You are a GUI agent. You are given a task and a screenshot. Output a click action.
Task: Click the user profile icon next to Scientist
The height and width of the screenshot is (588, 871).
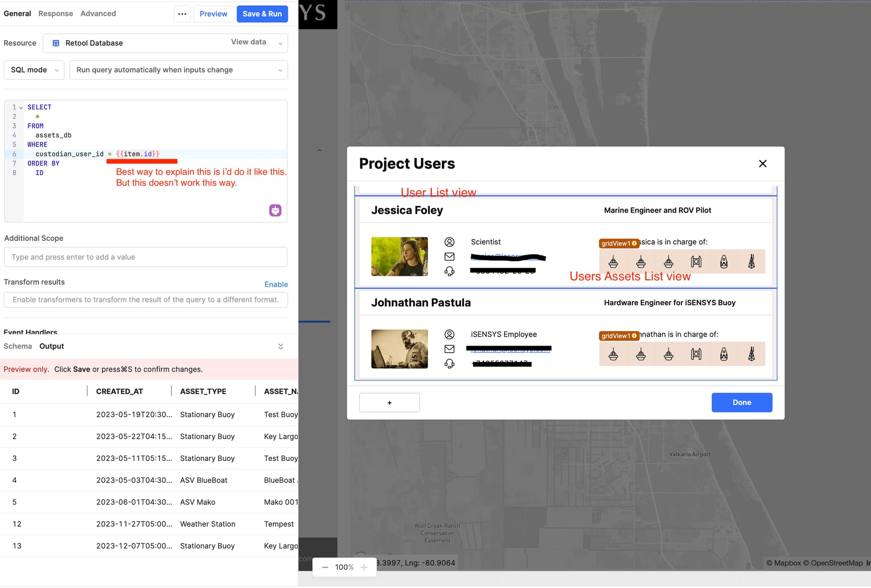(450, 242)
